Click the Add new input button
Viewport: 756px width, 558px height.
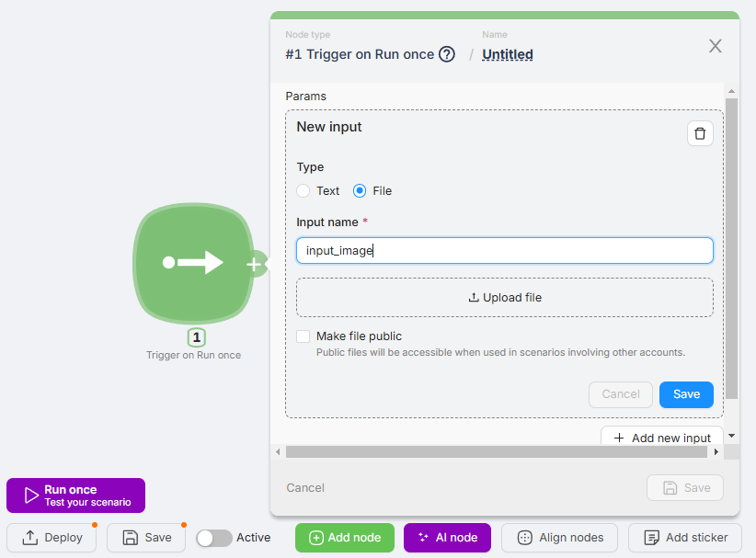[660, 438]
